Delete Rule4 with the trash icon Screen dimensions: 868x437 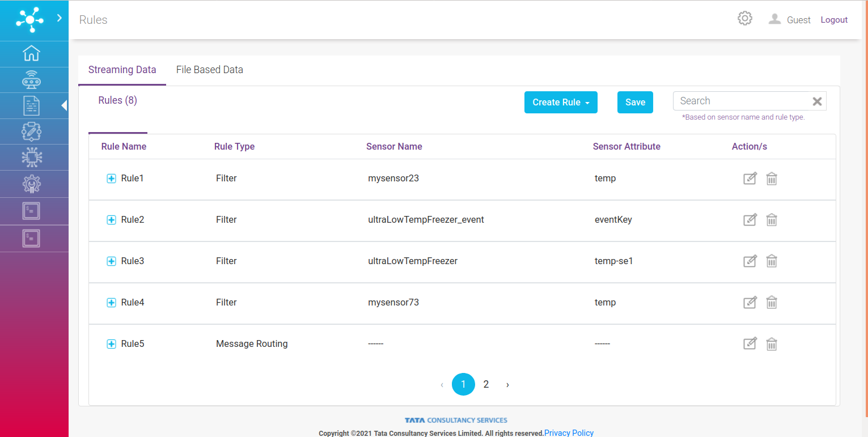(x=772, y=303)
